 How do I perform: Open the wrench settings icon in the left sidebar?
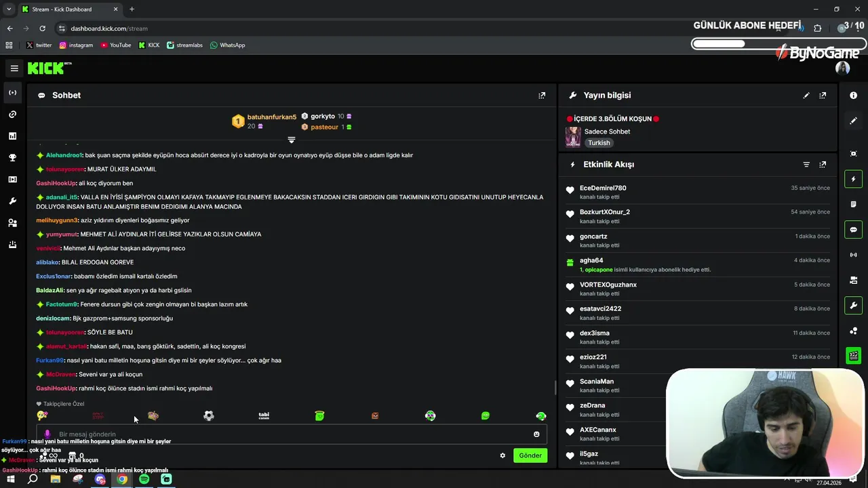[12, 201]
